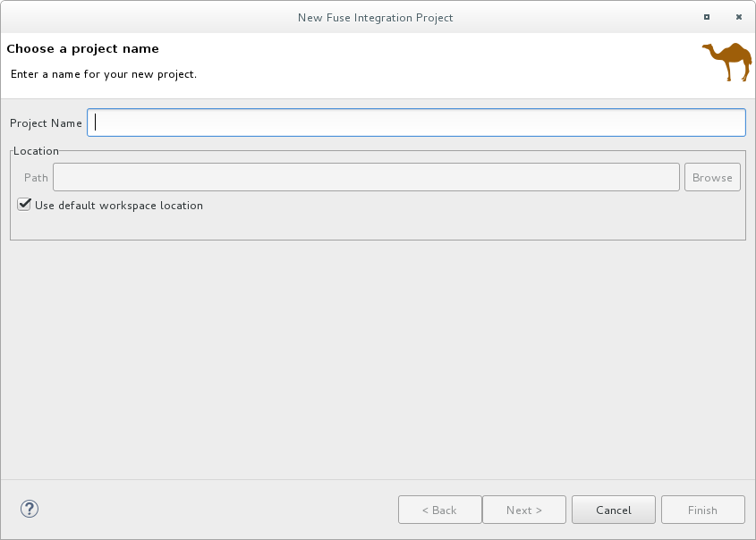Focus the Project Name text field
756x540 pixels.
(416, 122)
